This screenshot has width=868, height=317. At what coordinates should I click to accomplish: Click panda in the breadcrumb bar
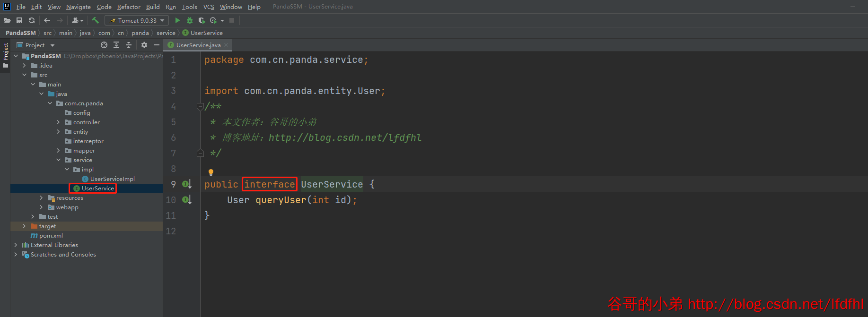[140, 33]
